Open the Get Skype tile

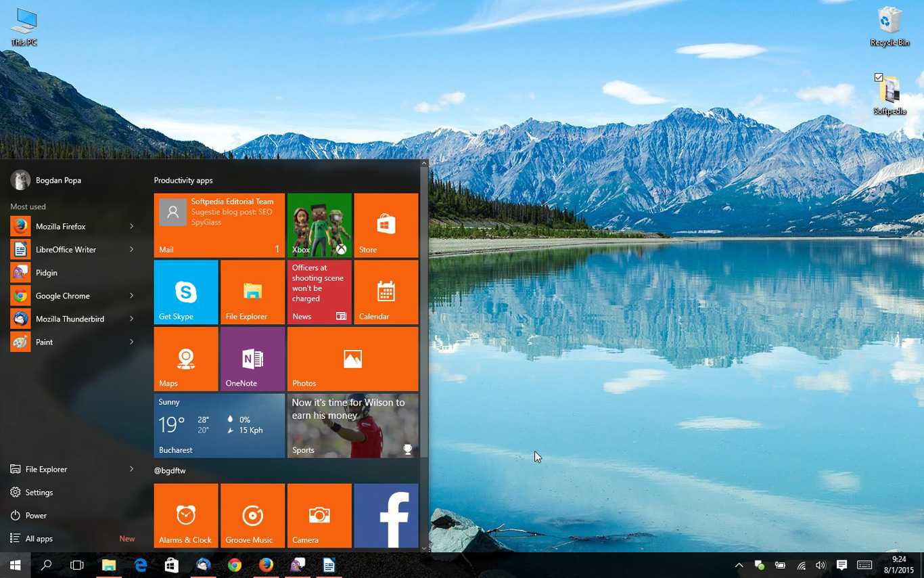pos(185,292)
